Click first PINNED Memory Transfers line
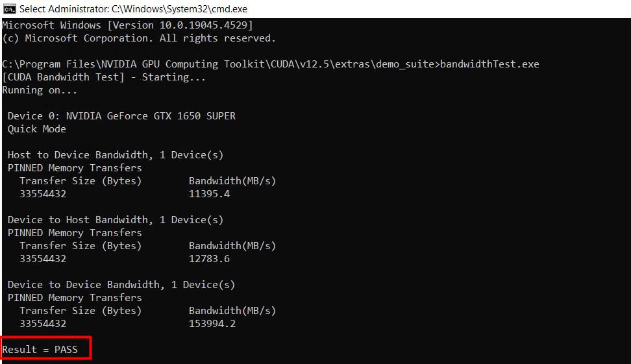This screenshot has height=364, width=631. click(75, 167)
